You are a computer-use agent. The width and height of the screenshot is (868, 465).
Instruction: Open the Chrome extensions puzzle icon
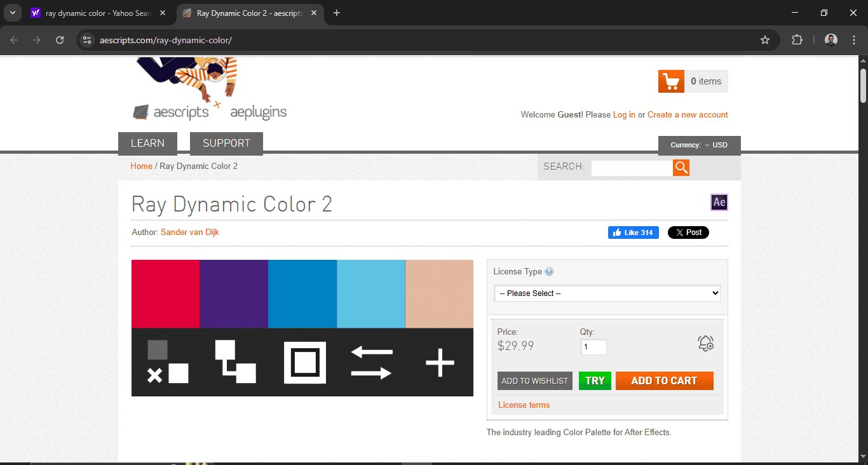pyautogui.click(x=797, y=40)
